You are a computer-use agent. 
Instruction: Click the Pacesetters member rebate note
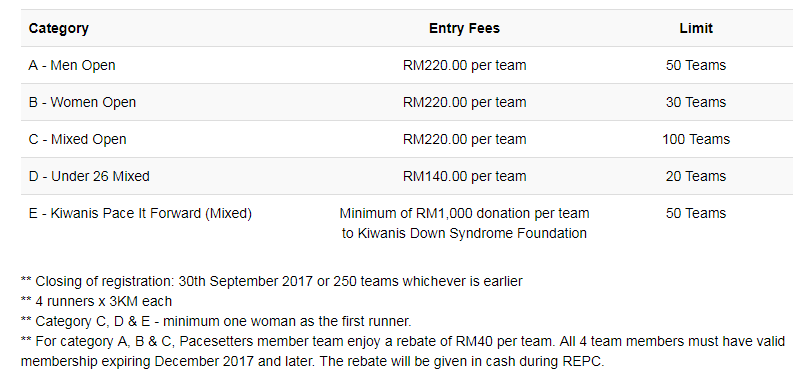[x=403, y=352]
